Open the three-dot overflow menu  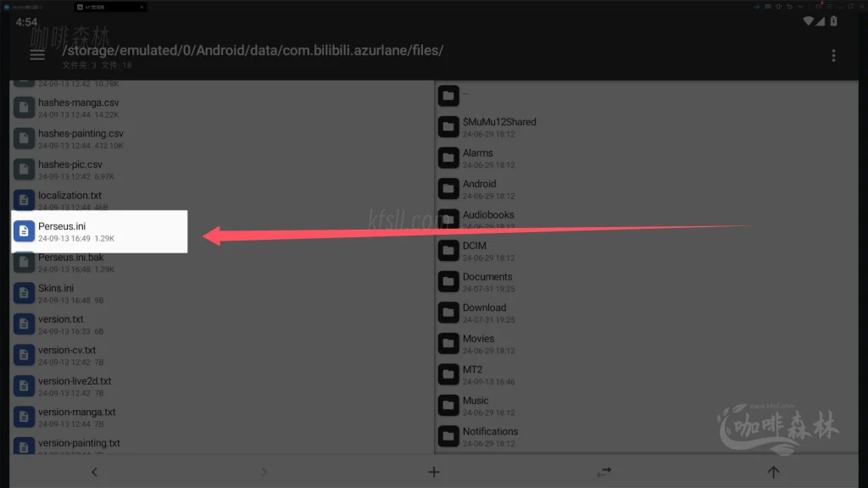click(x=833, y=55)
